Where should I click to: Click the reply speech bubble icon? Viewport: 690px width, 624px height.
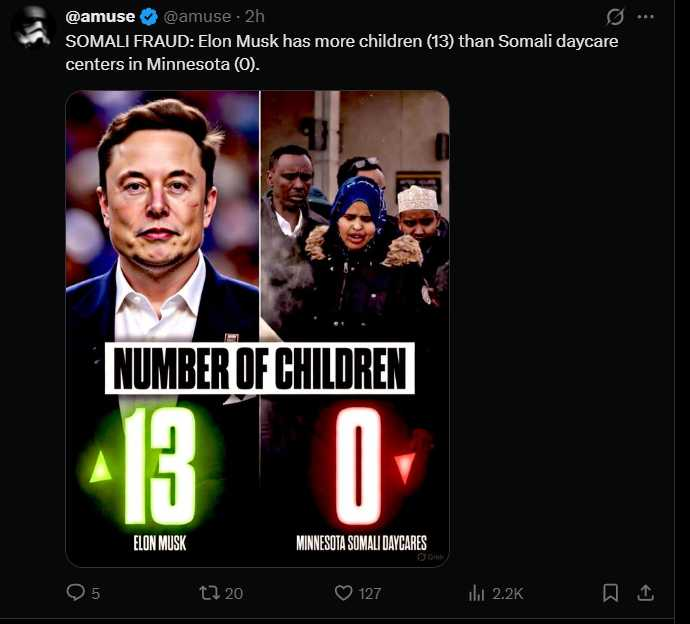click(x=76, y=593)
